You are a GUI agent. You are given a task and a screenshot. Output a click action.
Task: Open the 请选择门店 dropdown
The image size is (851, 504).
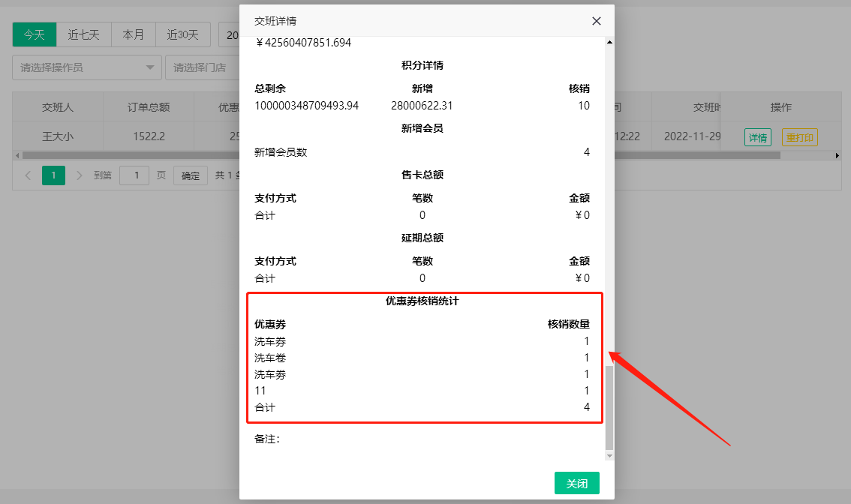coord(200,67)
